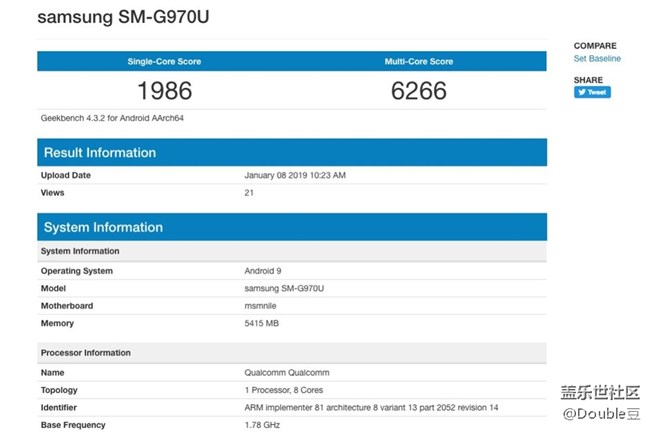Click the samsung SM-G970U page title
This screenshot has width=650, height=434.
point(123,17)
